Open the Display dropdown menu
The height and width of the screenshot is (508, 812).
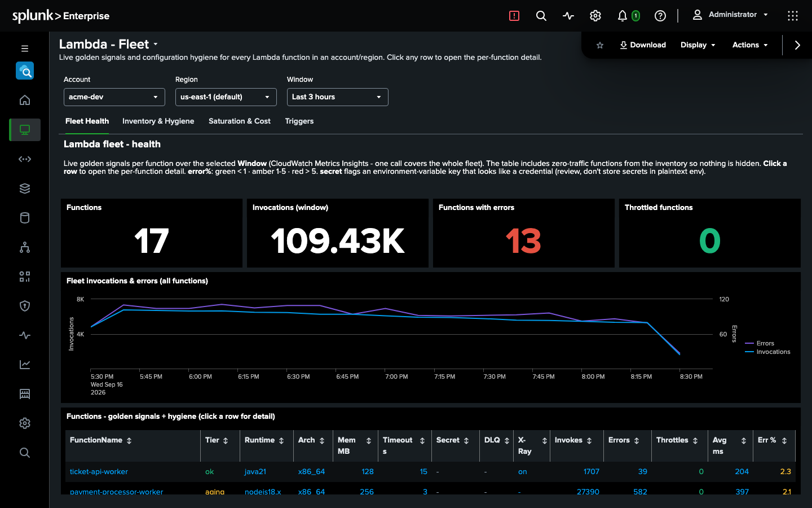point(698,45)
